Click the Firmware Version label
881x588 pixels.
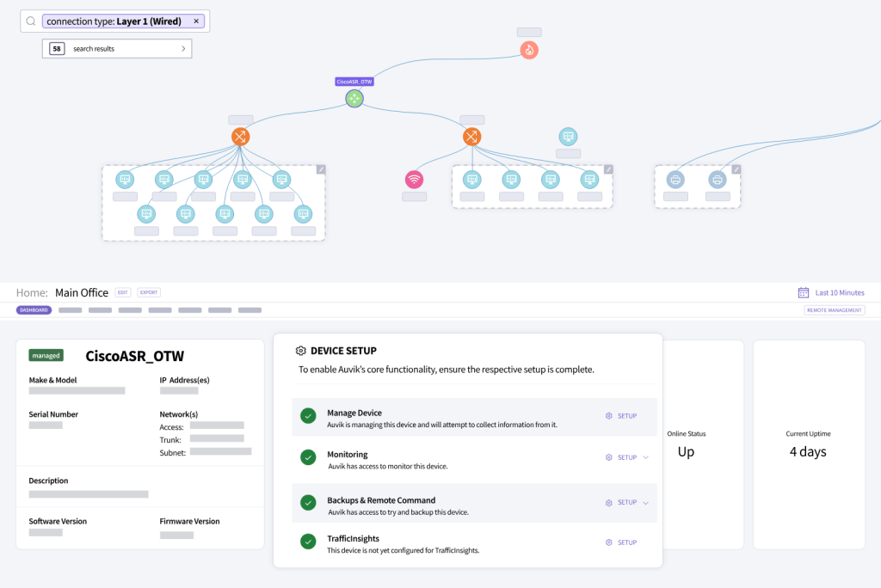(189, 521)
